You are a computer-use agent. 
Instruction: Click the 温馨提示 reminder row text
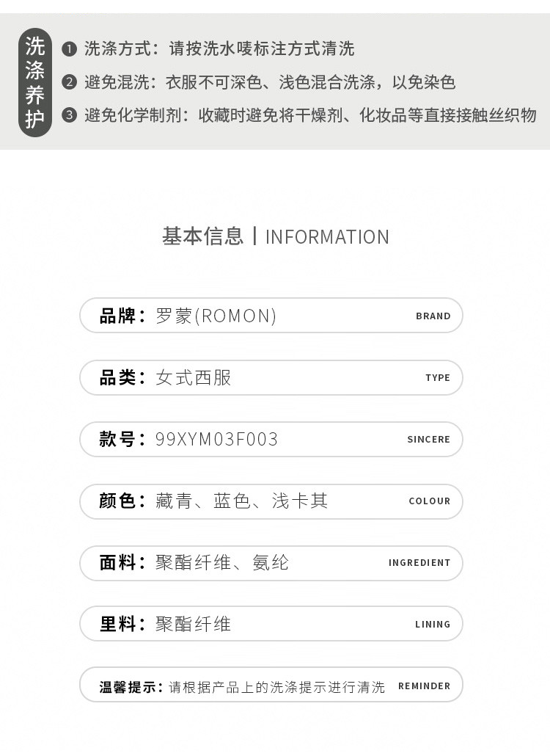coord(242,687)
